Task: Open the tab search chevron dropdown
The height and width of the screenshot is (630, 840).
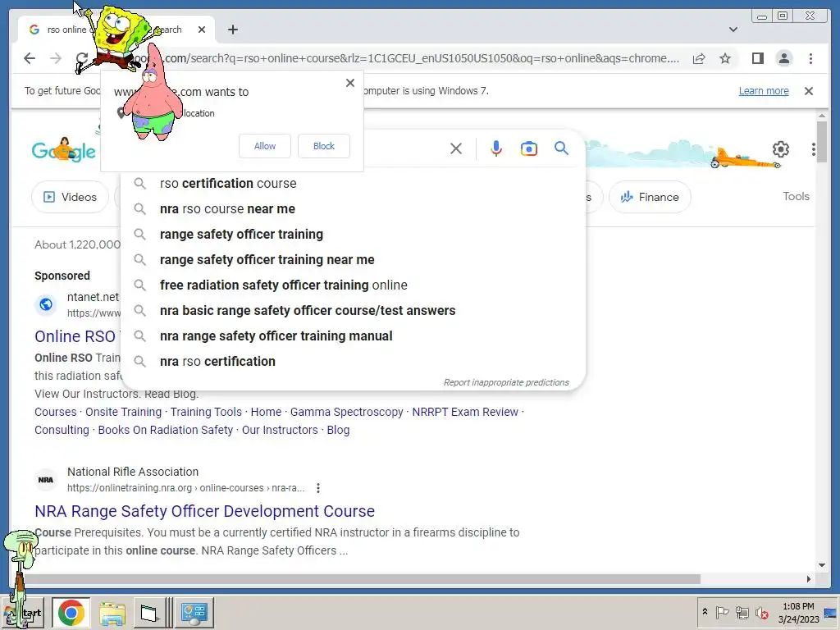Action: pyautogui.click(x=733, y=30)
